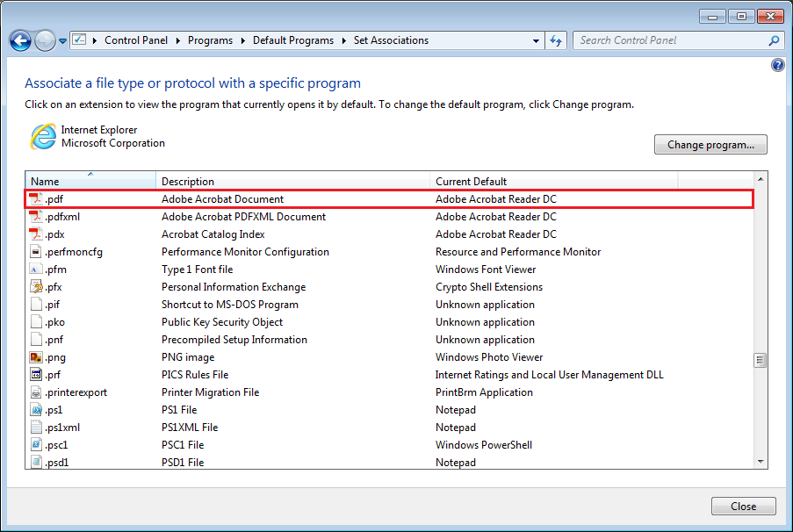Select the .png image file icon
Image resolution: width=793 pixels, height=532 pixels.
coord(36,357)
